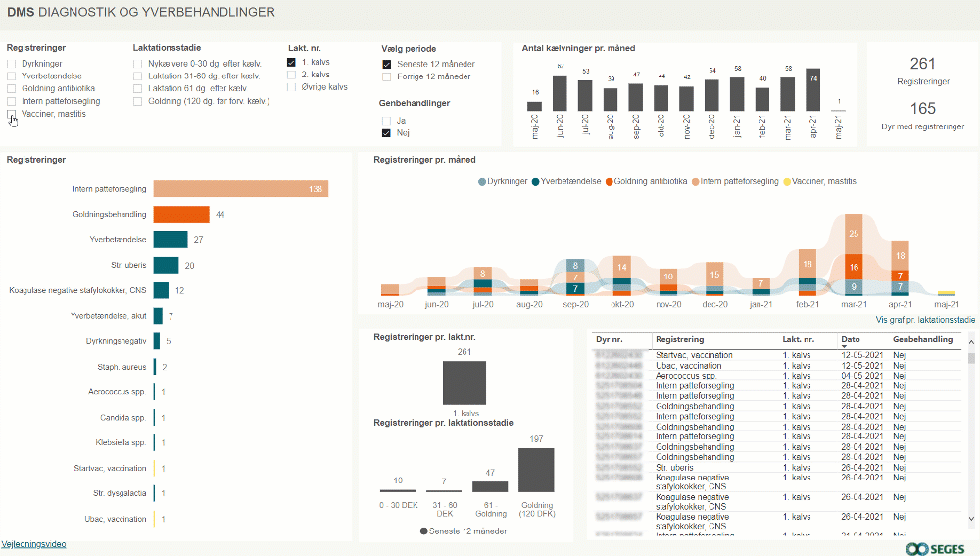Toggle the Dyrkninger registration checkbox
This screenshot has height=556, width=980.
pyautogui.click(x=12, y=63)
